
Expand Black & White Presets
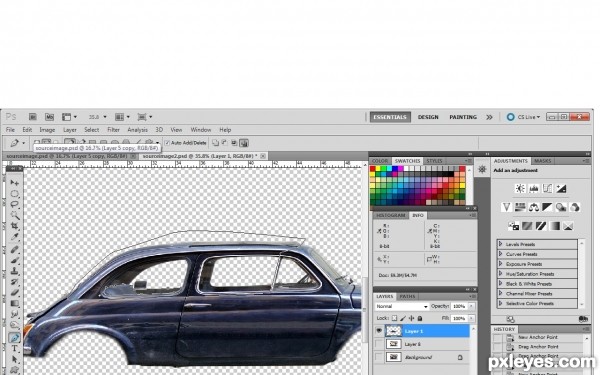click(x=501, y=284)
